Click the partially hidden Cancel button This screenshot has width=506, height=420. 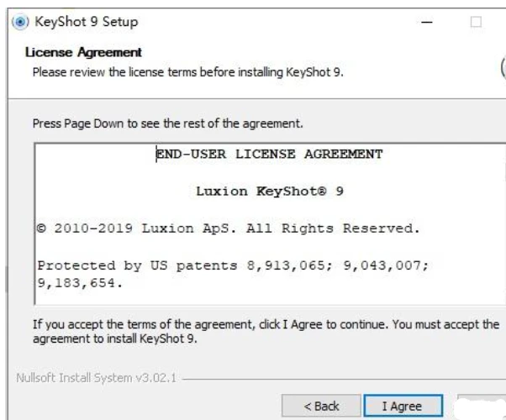click(x=482, y=407)
